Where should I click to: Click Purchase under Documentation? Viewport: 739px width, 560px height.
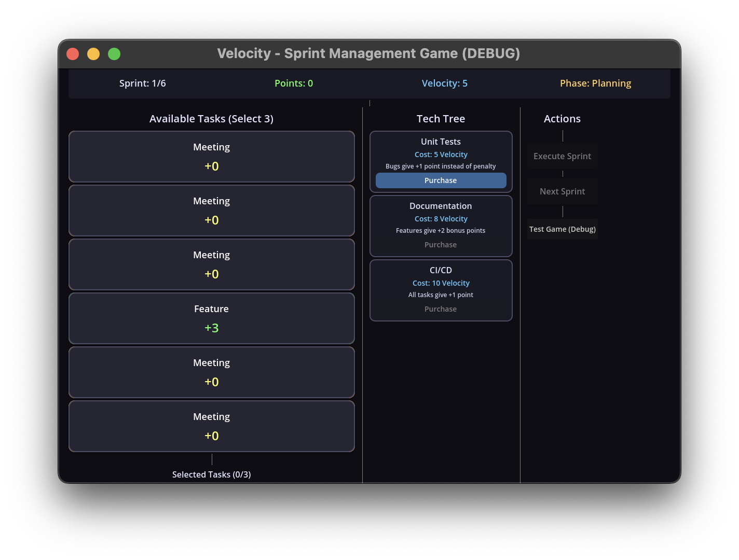tap(441, 245)
